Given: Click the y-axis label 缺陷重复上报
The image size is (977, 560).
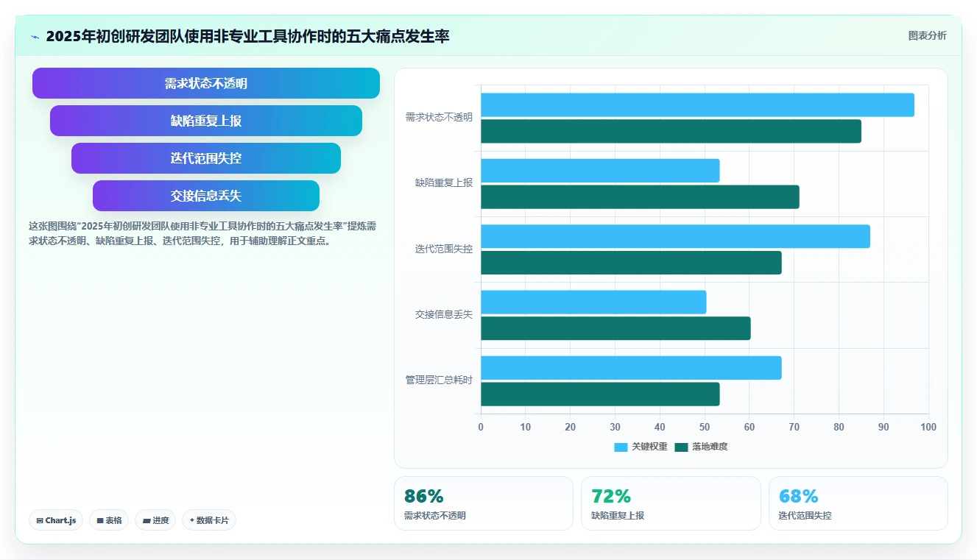Looking at the screenshot, I should click(444, 182).
